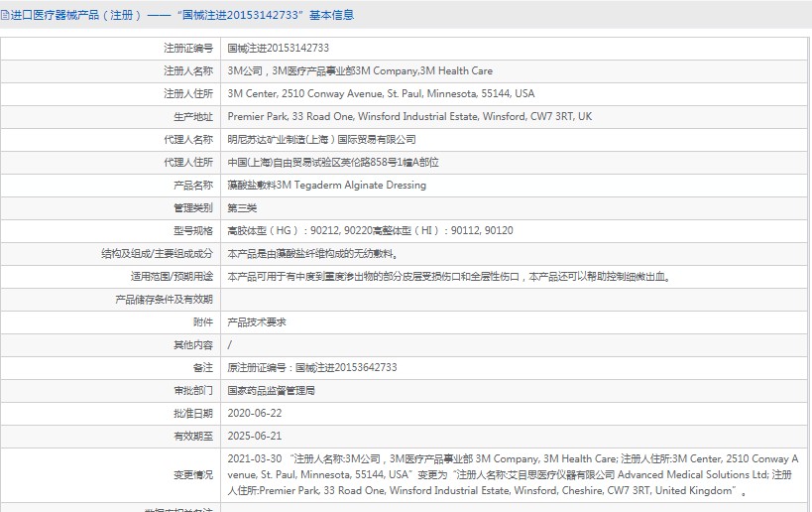Click the 批准日期 label
This screenshot has width=812, height=512.
(193, 413)
